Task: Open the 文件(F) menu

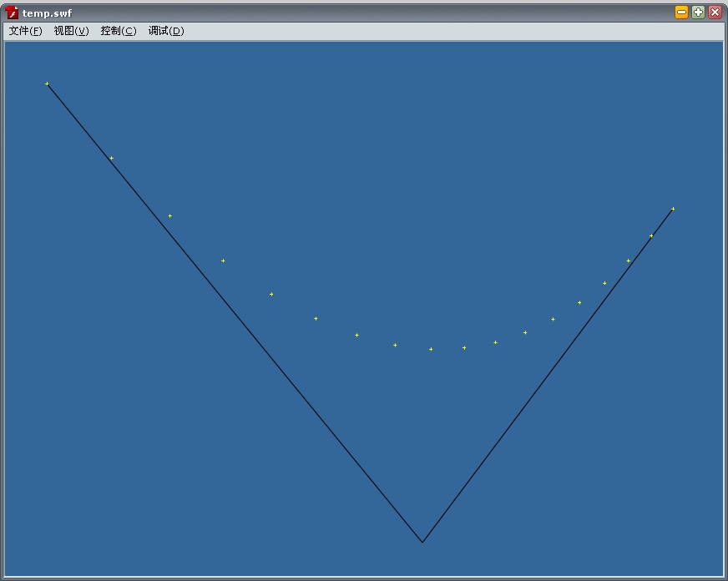Action: click(26, 31)
